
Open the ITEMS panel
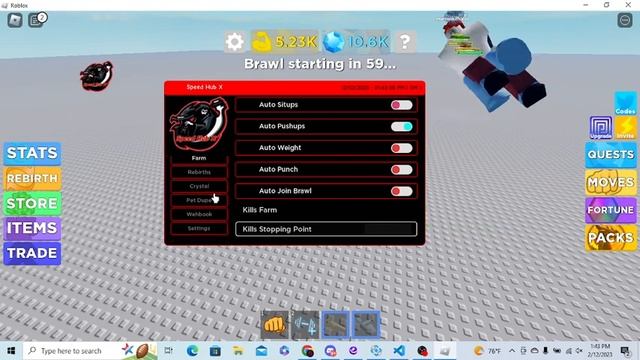point(32,228)
